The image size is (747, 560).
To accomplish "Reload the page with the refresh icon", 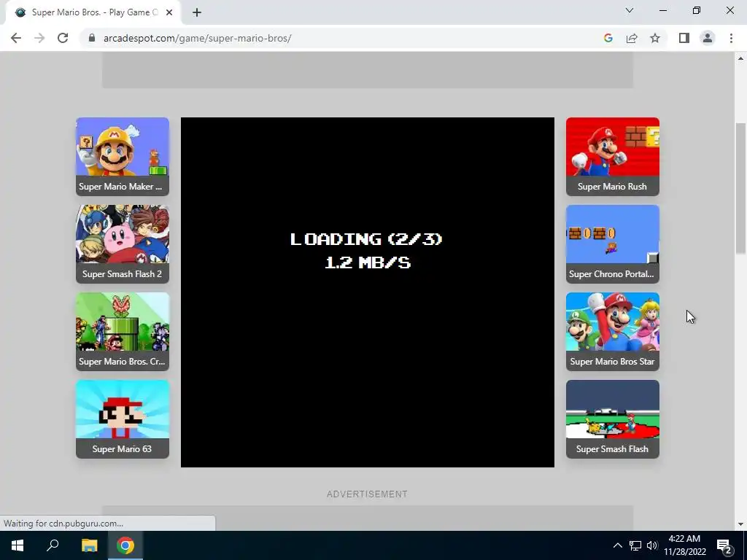I will point(63,38).
